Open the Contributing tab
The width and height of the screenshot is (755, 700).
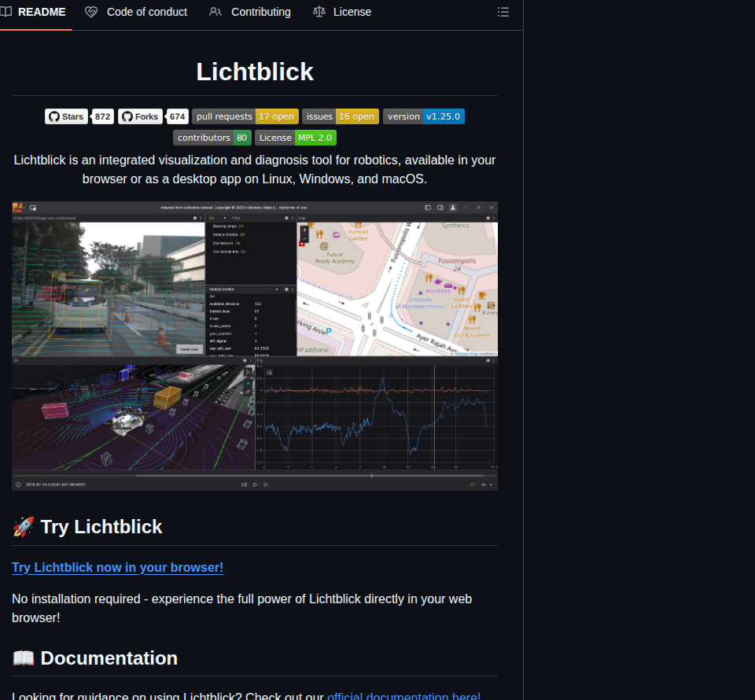tap(250, 12)
